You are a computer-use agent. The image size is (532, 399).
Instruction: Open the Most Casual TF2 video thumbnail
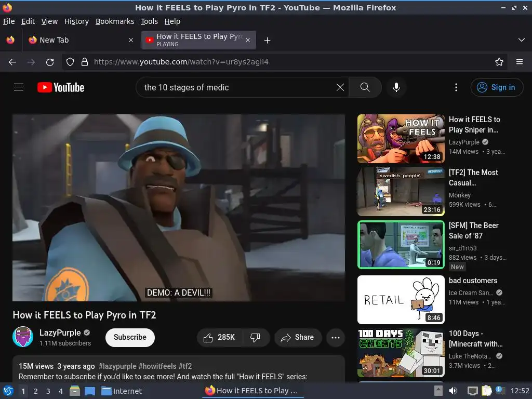click(x=401, y=192)
